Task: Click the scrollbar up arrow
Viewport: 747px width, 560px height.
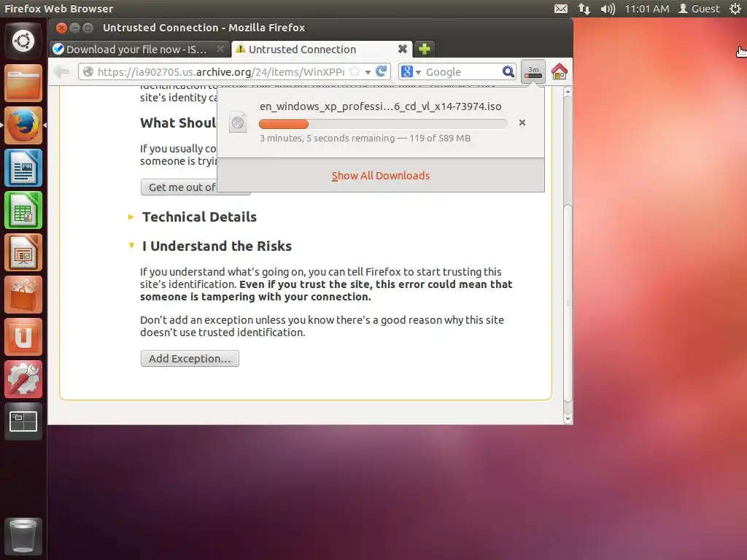Action: coord(568,91)
